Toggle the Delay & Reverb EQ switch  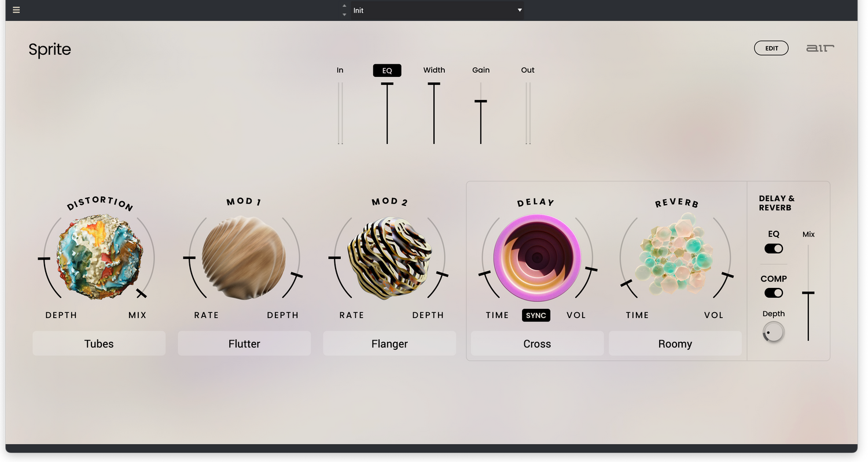coord(774,249)
